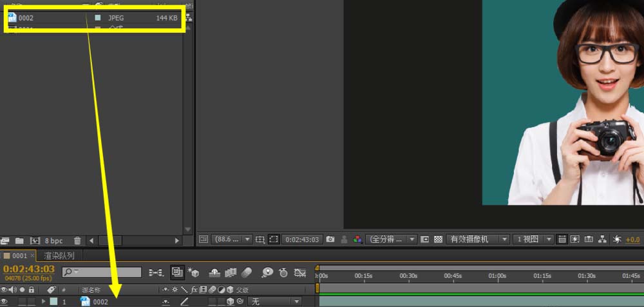Toggle solo box for layer 0002
The width and height of the screenshot is (644, 307).
tap(22, 302)
